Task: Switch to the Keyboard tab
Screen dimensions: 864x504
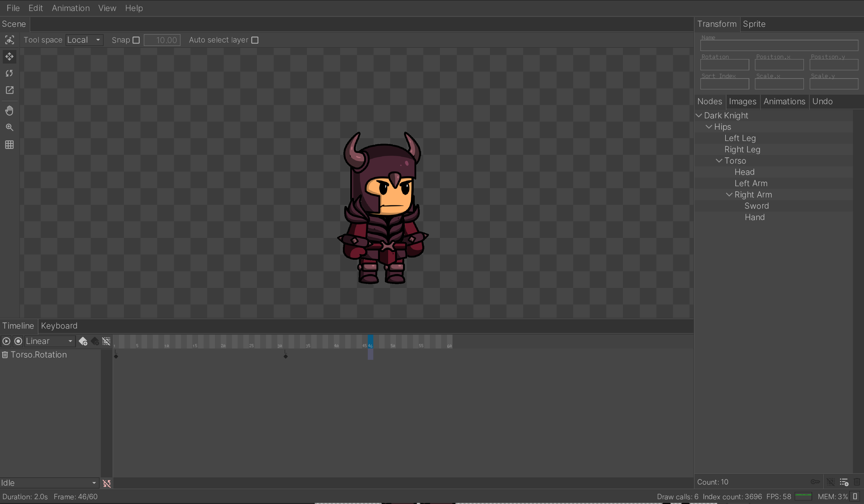Action: click(x=59, y=326)
